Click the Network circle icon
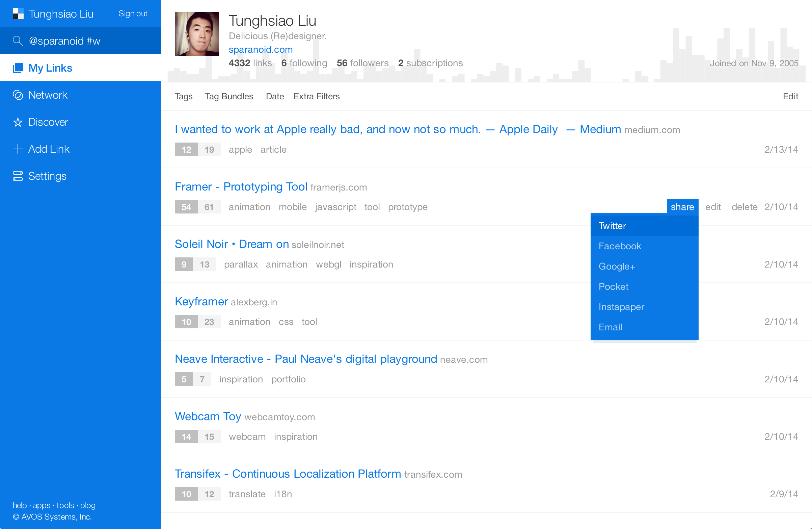This screenshot has width=812, height=529. [x=18, y=95]
